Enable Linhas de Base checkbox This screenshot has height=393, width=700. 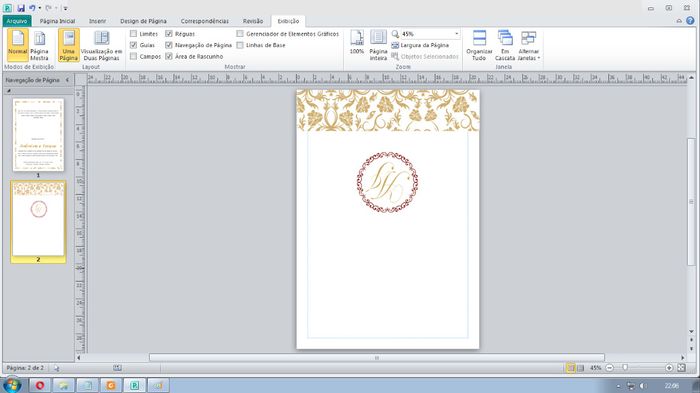coord(240,45)
